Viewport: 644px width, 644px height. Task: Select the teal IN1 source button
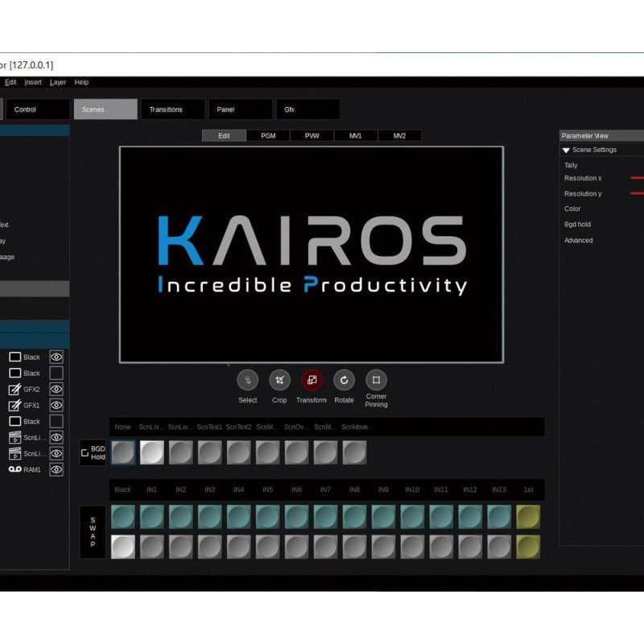click(x=152, y=517)
